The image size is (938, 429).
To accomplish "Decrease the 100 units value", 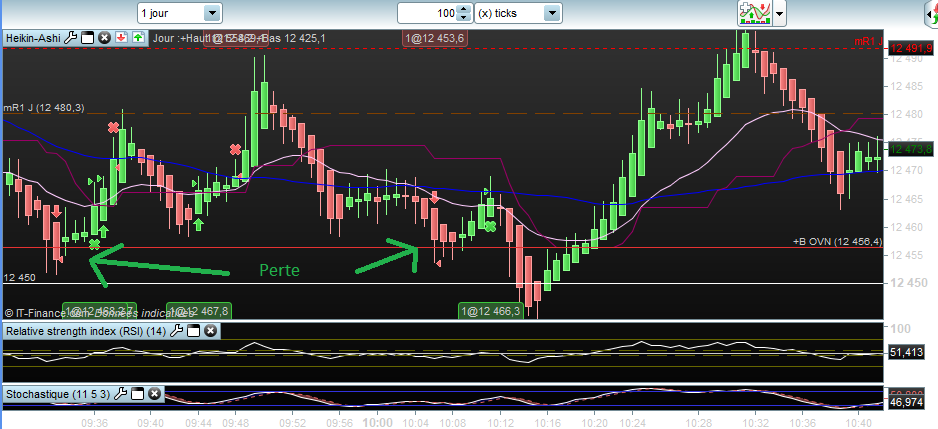I will tap(464, 17).
